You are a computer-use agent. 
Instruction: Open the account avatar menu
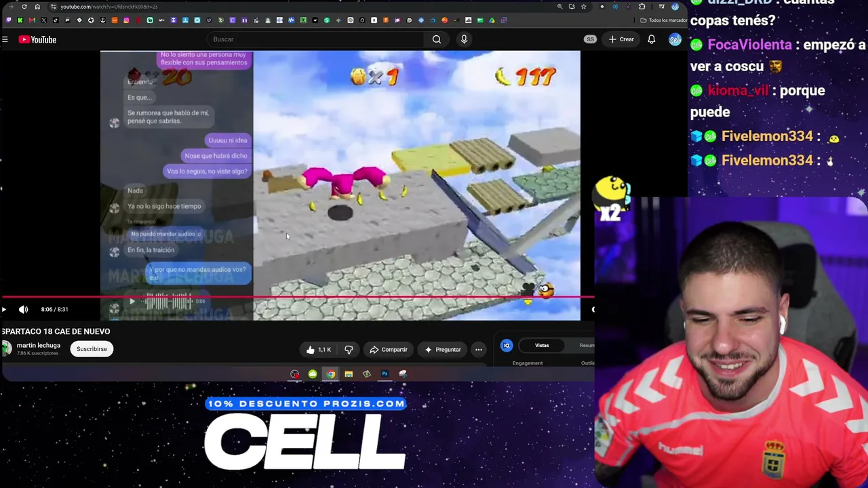(x=675, y=39)
